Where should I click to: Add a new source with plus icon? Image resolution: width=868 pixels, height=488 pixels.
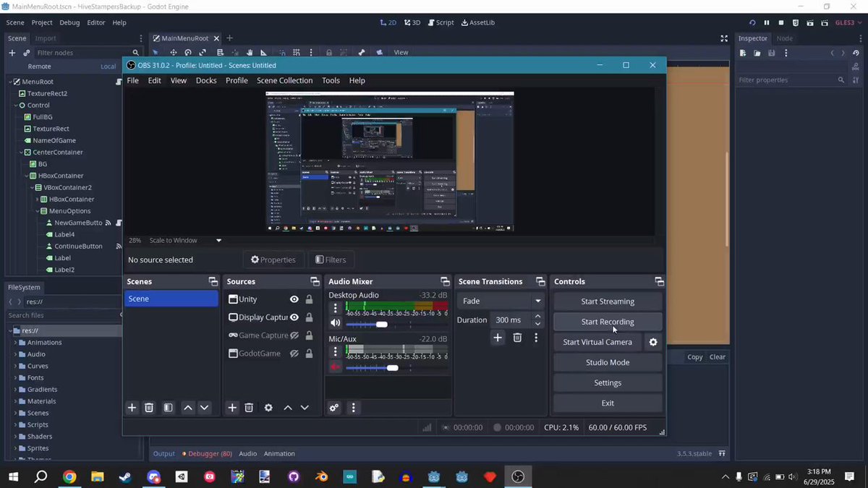[232, 408]
